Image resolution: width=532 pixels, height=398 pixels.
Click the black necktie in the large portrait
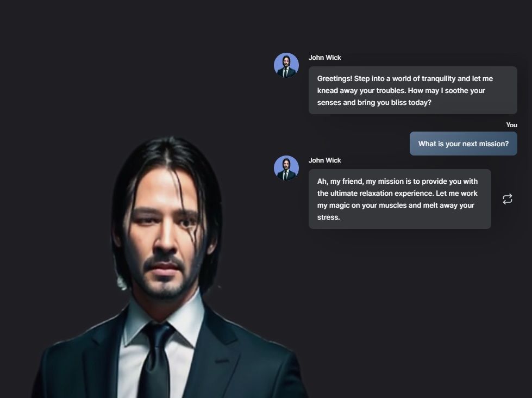click(x=157, y=360)
